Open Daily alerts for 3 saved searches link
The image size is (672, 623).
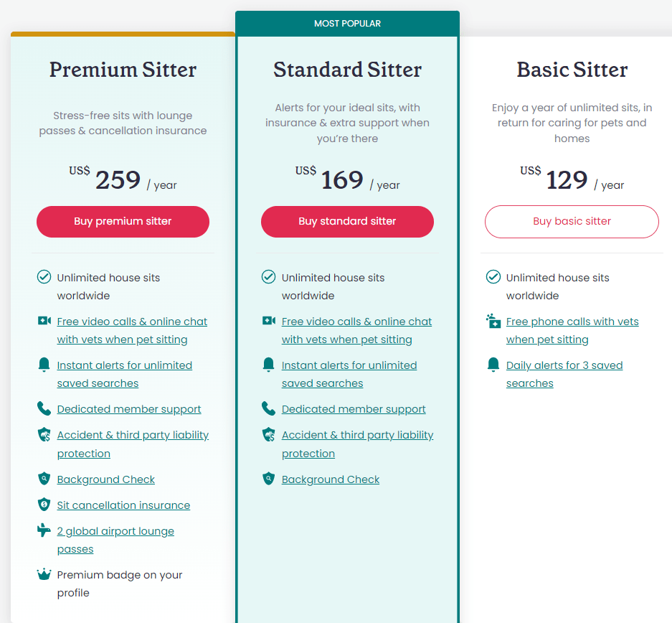564,365
